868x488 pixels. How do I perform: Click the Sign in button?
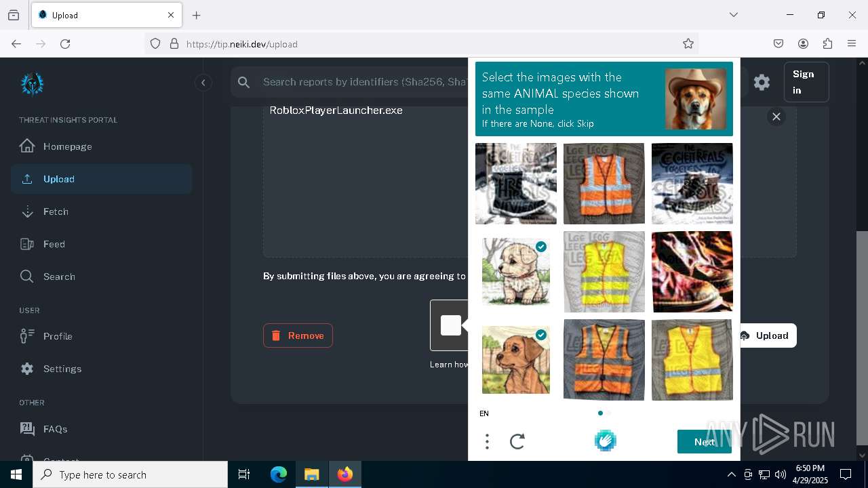806,82
